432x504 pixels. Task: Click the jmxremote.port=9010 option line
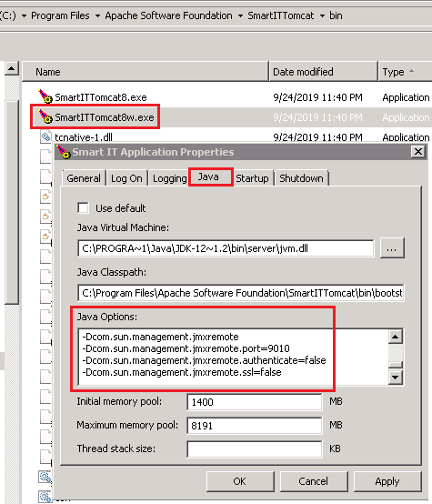(x=186, y=348)
